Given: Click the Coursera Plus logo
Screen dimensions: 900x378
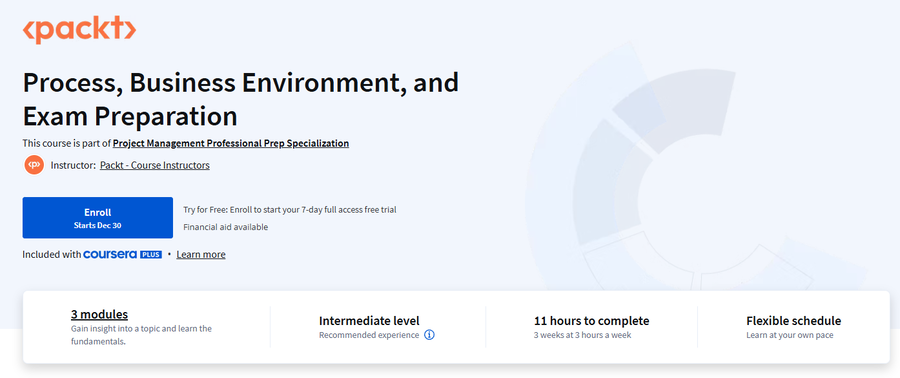Looking at the screenshot, I should (123, 254).
